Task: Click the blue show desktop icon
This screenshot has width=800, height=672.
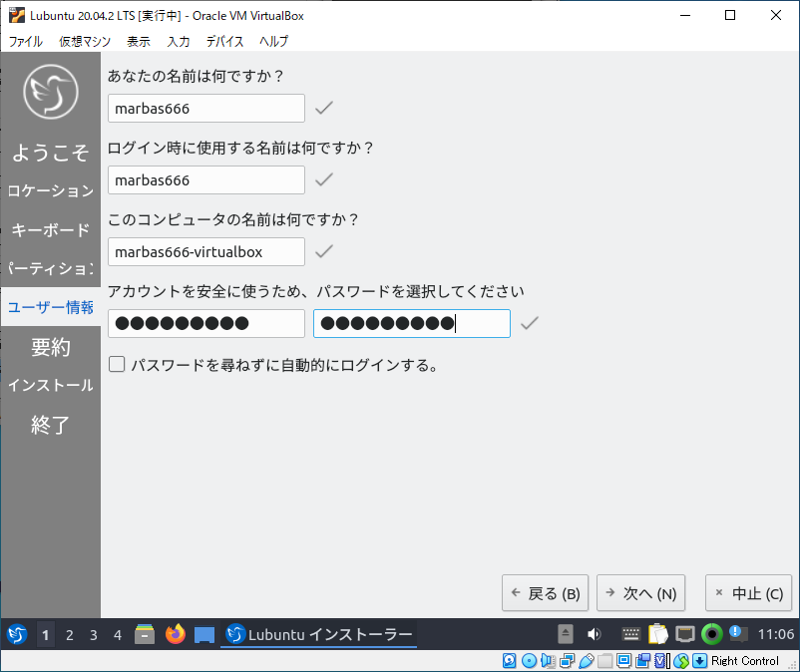Action: click(x=204, y=635)
